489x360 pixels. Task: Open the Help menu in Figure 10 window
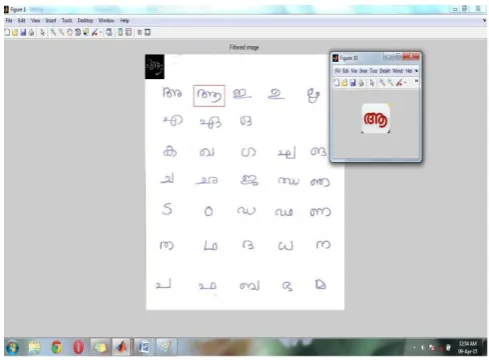point(409,71)
